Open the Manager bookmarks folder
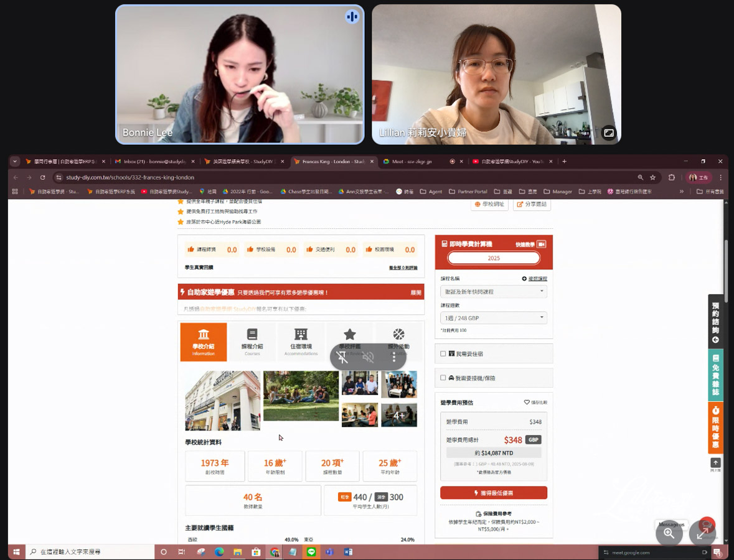The image size is (734, 560). point(558,192)
